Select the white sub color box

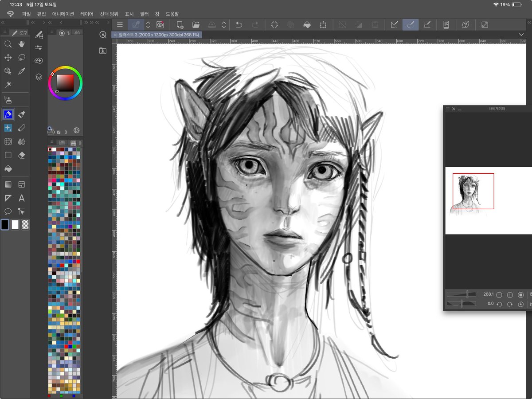[x=15, y=225]
